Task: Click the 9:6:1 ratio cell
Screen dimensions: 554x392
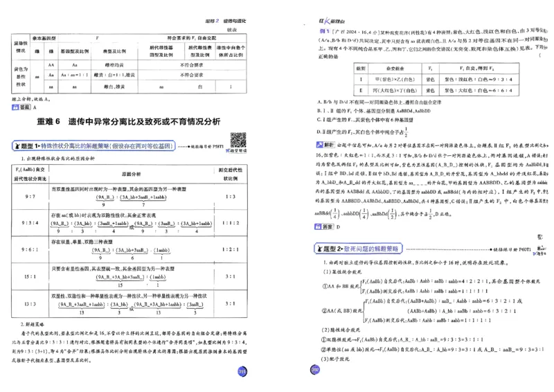Action: (30, 249)
